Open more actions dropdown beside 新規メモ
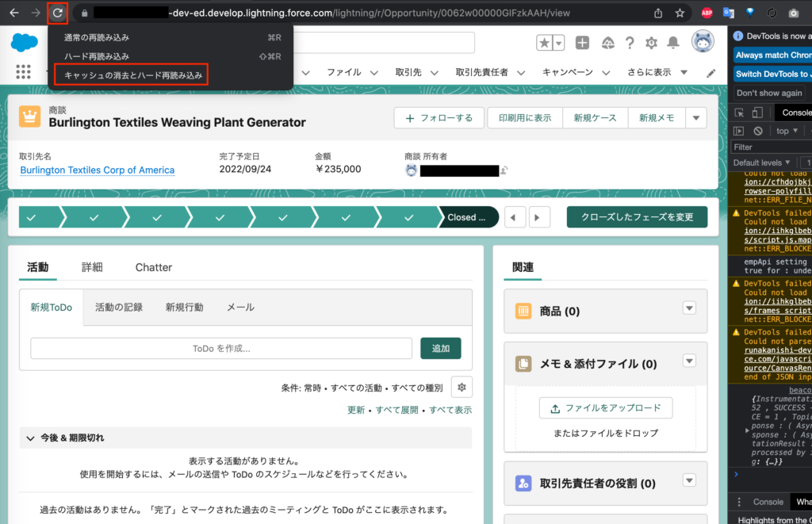Viewport: 812px width, 524px height. pos(695,118)
